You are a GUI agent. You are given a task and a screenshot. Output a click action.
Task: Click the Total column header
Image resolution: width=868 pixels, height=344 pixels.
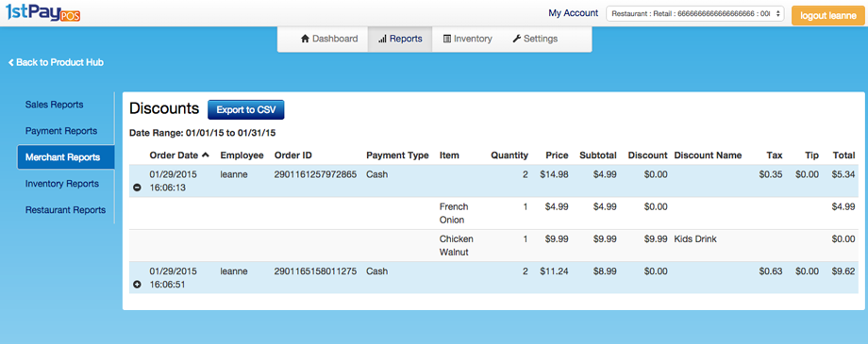click(843, 156)
